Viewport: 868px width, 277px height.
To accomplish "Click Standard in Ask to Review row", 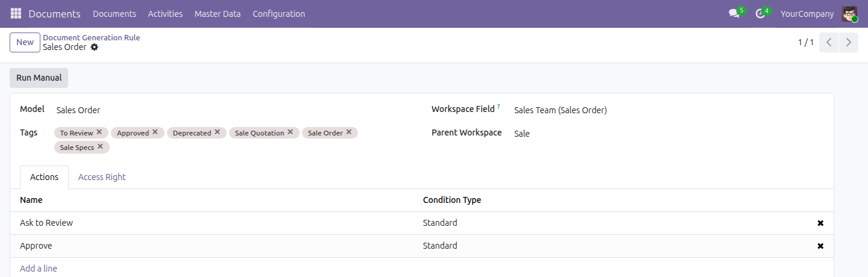I will (440, 223).
